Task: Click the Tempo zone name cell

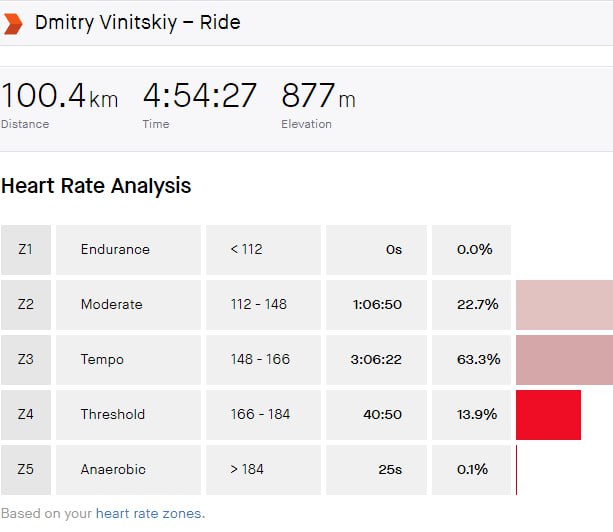Action: click(x=128, y=360)
